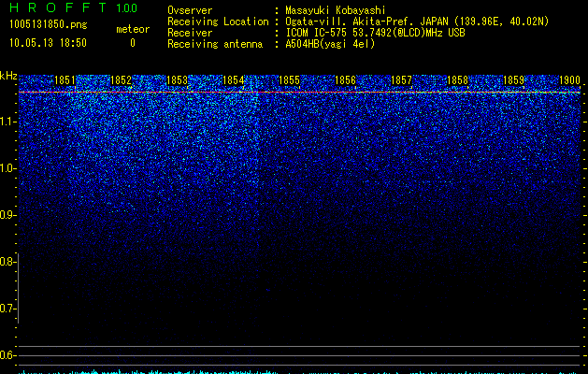Click the 1851 time marker
This screenshot has width=588, height=374.
65,80
